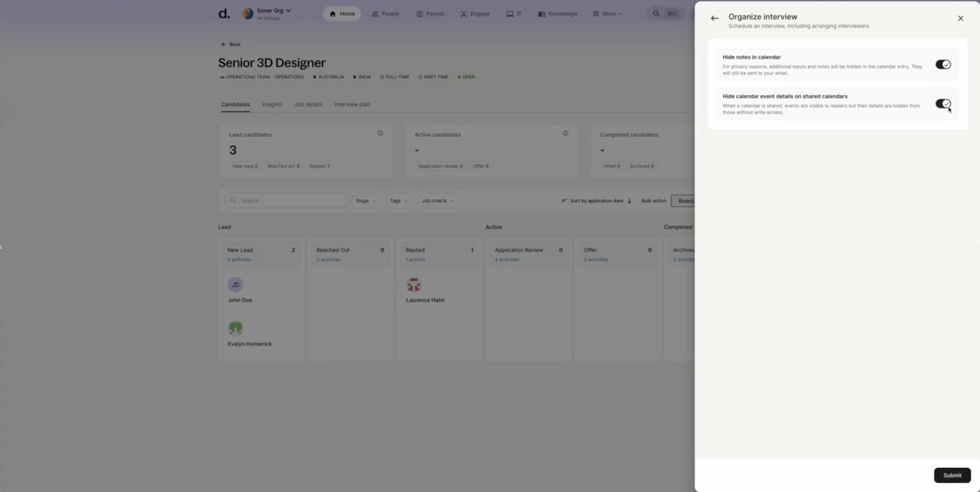Viewport: 980px width, 492px height.
Task: Focus the candidate Search field
Action: click(x=286, y=201)
